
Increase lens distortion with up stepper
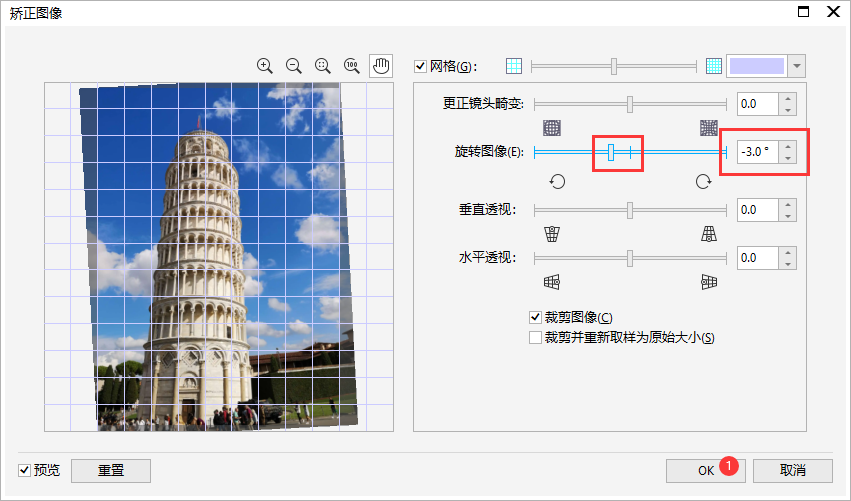point(788,98)
